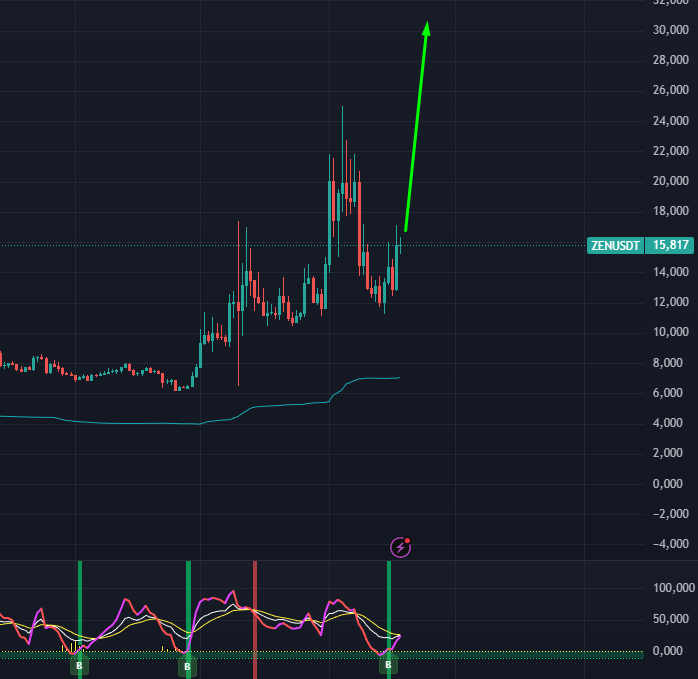Click the 18,000 price axis label

(670, 211)
